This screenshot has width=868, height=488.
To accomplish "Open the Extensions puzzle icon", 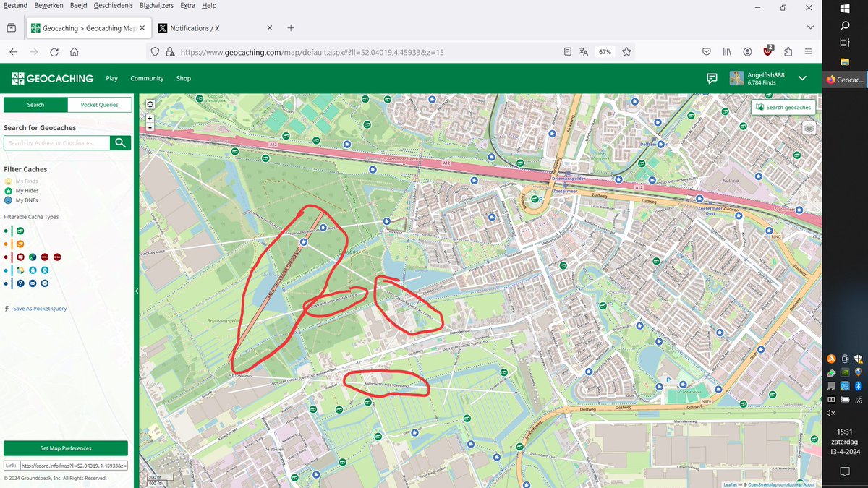I will (788, 52).
